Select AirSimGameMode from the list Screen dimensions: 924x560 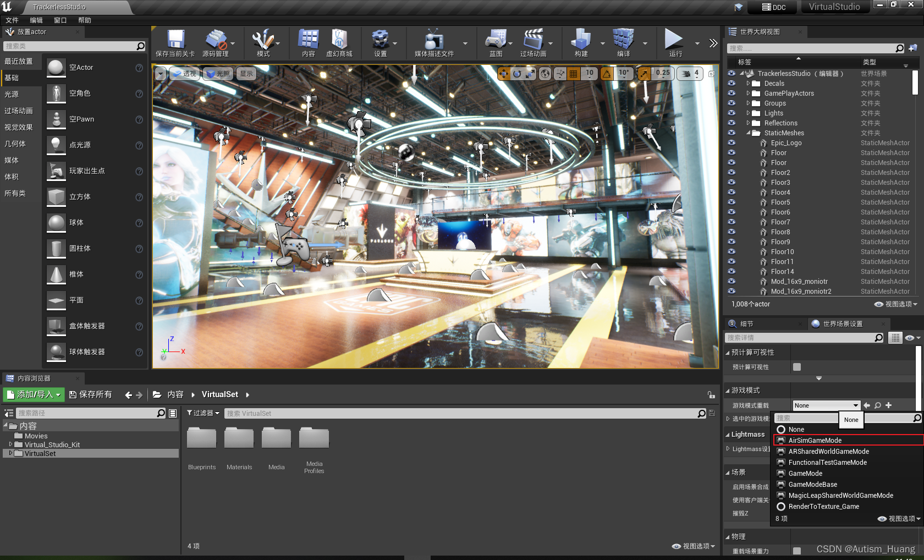tap(815, 441)
